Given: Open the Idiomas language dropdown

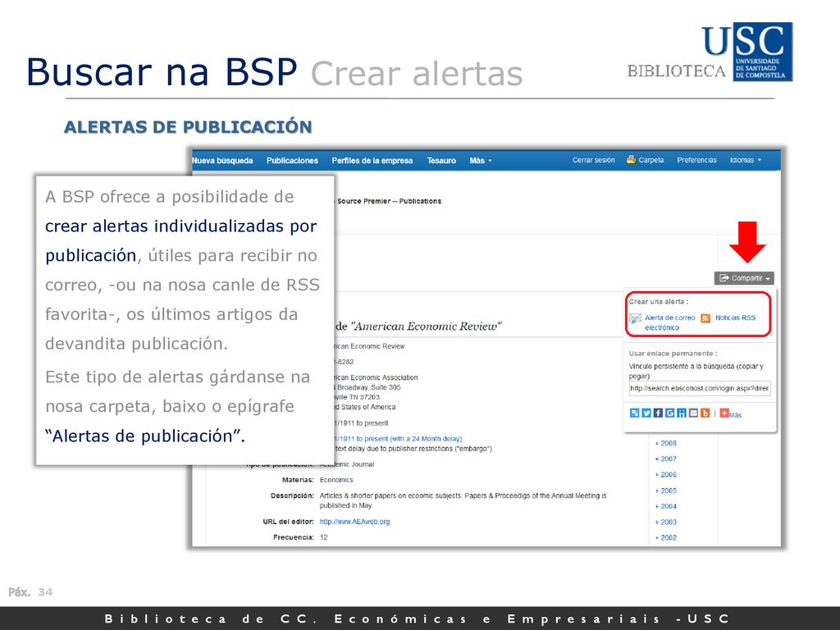Looking at the screenshot, I should 745,160.
